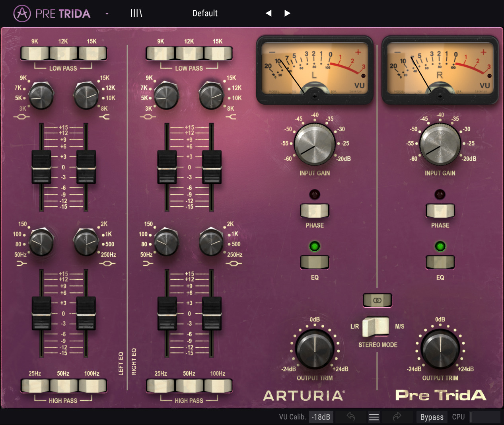The width and height of the screenshot is (504, 425).
Task: Toggle Right EQ 12K low pass switch
Action: [x=189, y=53]
